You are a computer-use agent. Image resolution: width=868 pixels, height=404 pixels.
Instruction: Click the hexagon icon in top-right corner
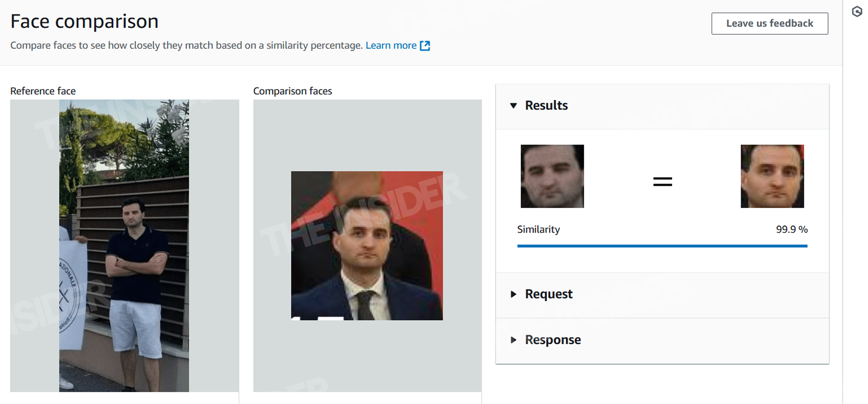(x=857, y=12)
